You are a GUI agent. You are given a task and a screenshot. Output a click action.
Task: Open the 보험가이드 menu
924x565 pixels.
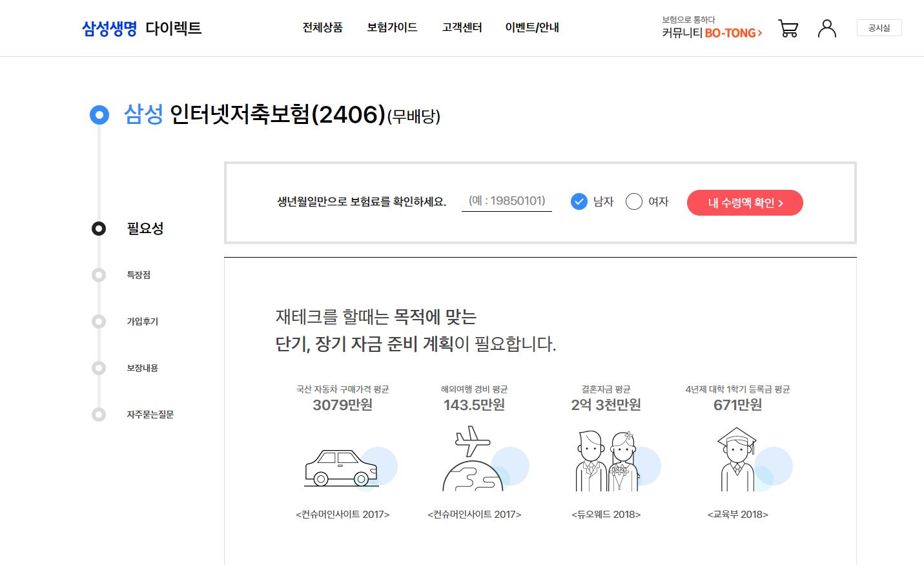point(392,27)
